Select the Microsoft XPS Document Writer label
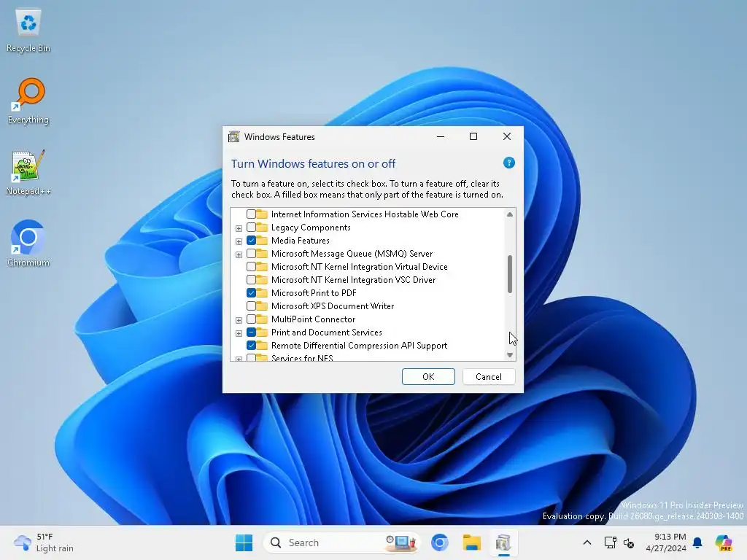 333,306
